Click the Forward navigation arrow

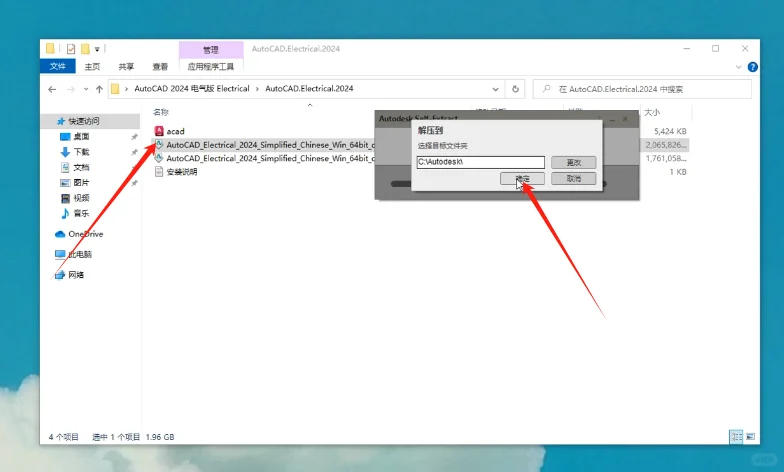coord(70,89)
